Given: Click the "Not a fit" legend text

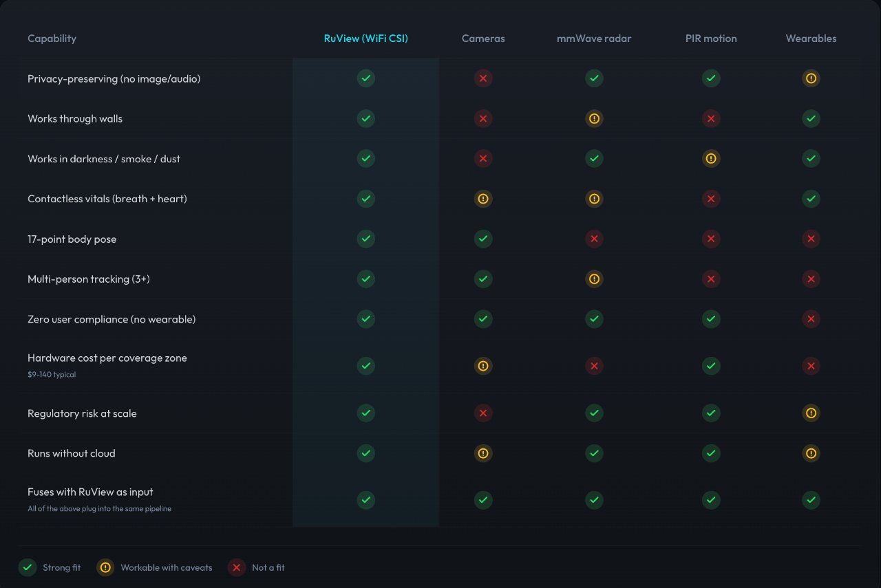Looking at the screenshot, I should pos(268,567).
